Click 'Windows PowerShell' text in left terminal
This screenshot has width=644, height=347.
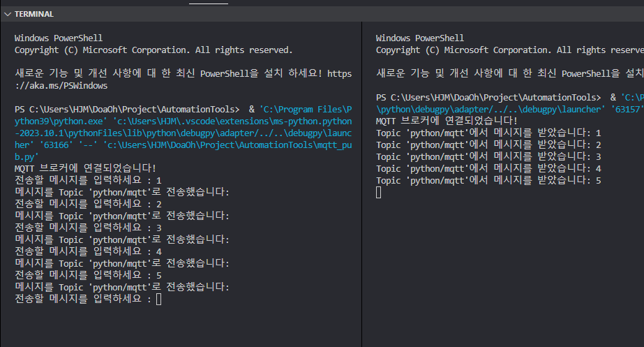tap(59, 38)
